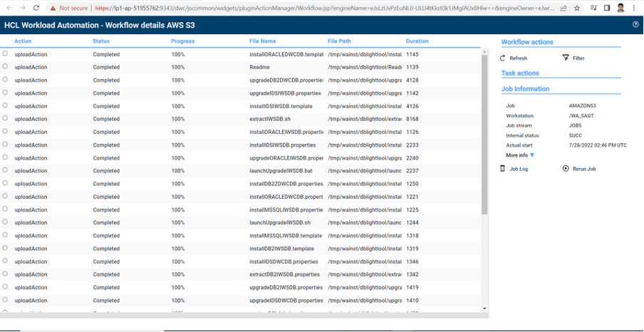Open the browser three-dot menu
This screenshot has width=644, height=332.
(x=634, y=8)
